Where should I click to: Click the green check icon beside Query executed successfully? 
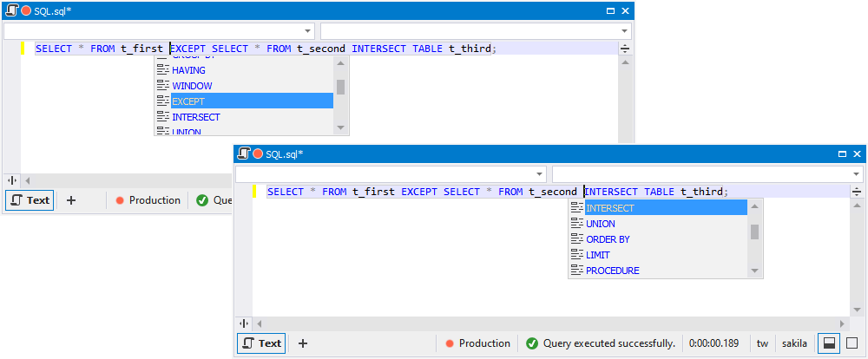[x=532, y=343]
